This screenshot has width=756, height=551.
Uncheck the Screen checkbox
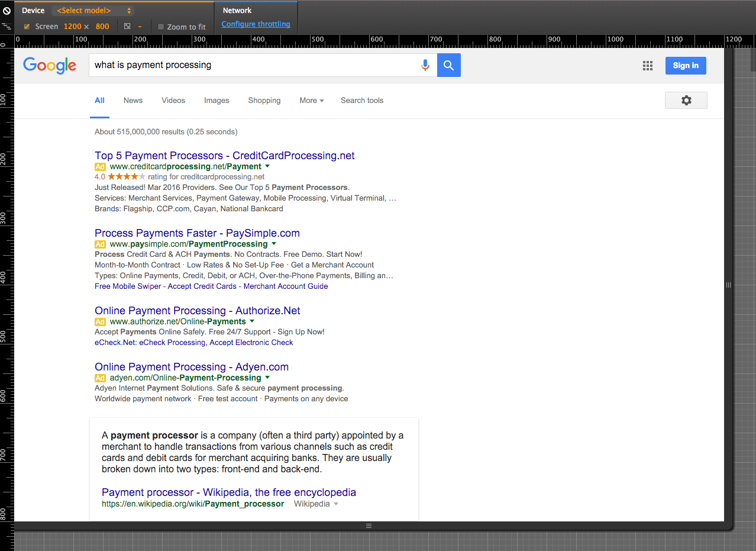pos(27,27)
